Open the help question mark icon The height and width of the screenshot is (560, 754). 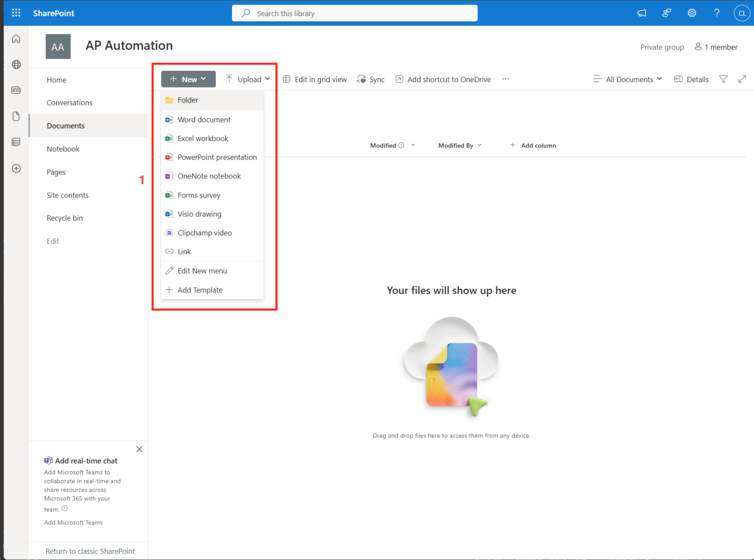pos(716,13)
